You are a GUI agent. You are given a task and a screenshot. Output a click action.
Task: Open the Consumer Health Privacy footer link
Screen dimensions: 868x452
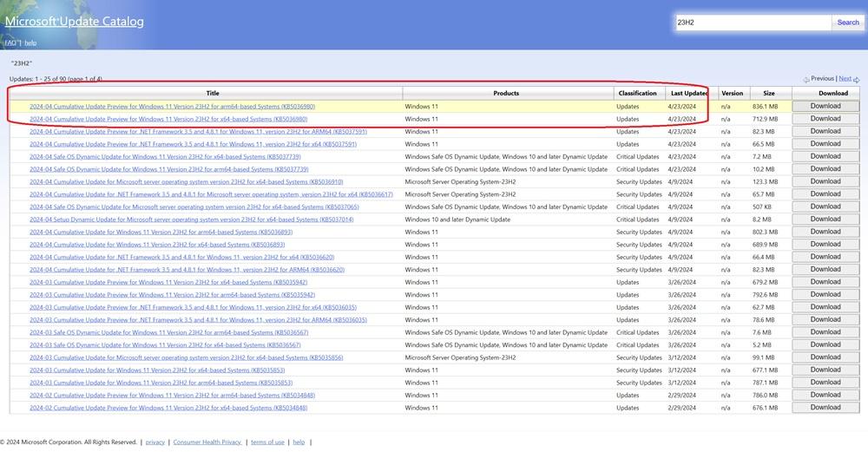[x=207, y=442]
